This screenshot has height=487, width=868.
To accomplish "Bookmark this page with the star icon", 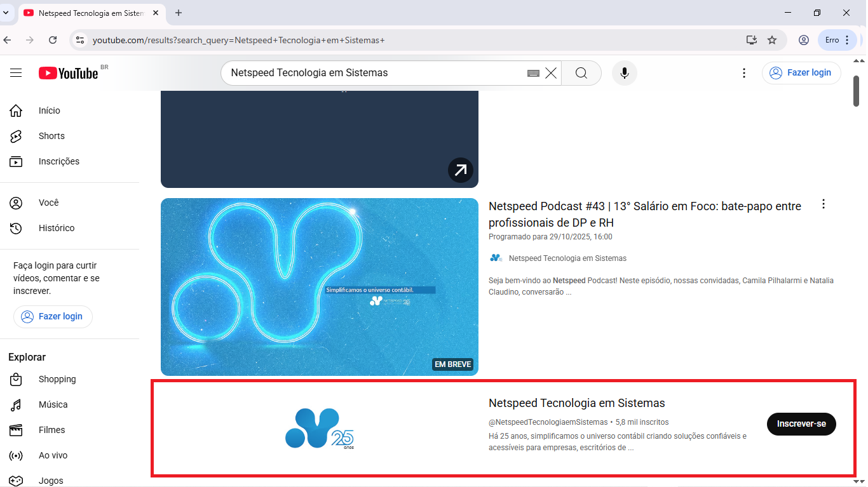I will pos(772,40).
